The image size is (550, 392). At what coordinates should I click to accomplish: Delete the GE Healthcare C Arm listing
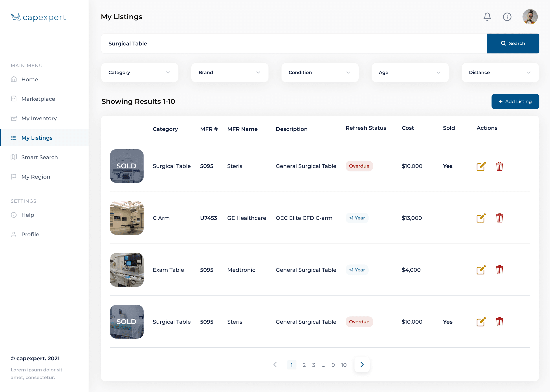[499, 218]
